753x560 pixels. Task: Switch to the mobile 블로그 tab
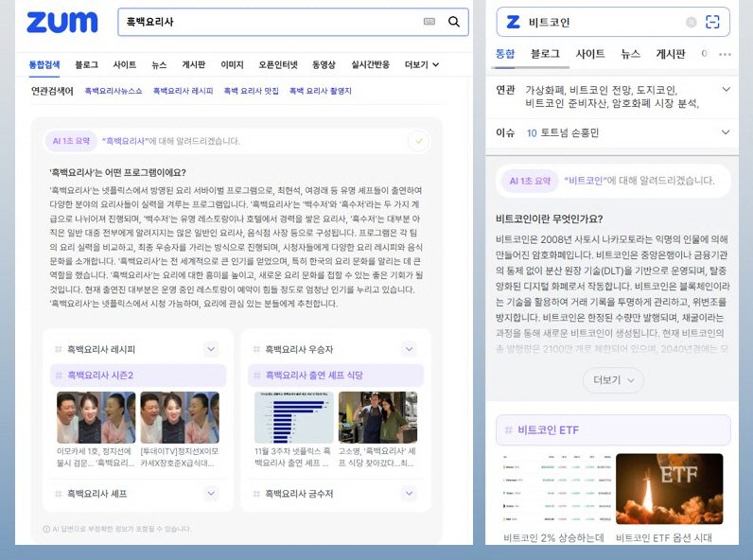pos(545,54)
